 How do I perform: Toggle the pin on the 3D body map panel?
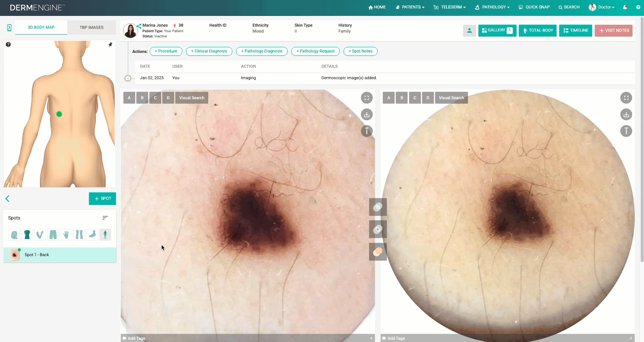[110, 44]
